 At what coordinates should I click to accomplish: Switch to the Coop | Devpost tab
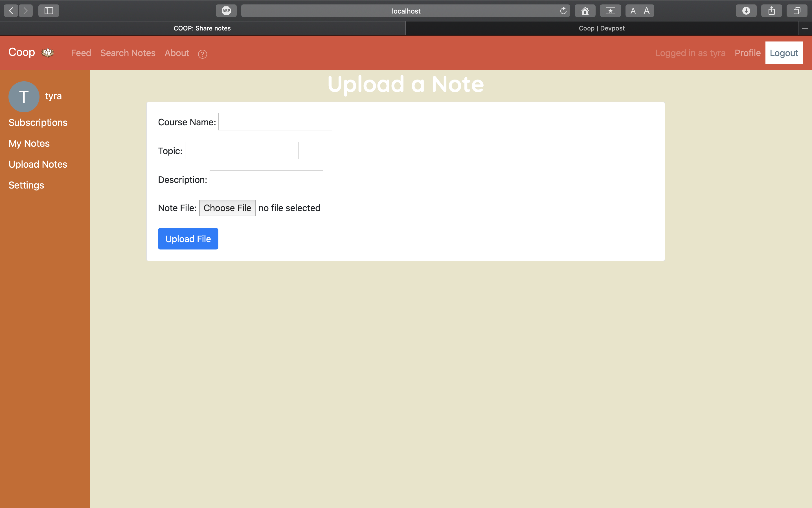click(601, 29)
